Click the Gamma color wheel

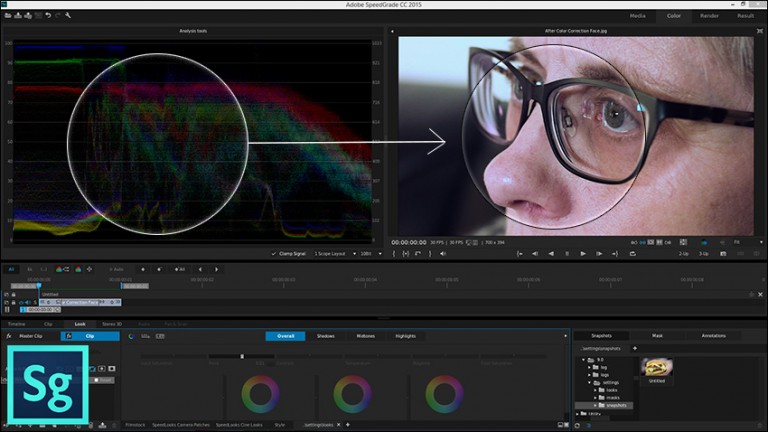click(352, 394)
